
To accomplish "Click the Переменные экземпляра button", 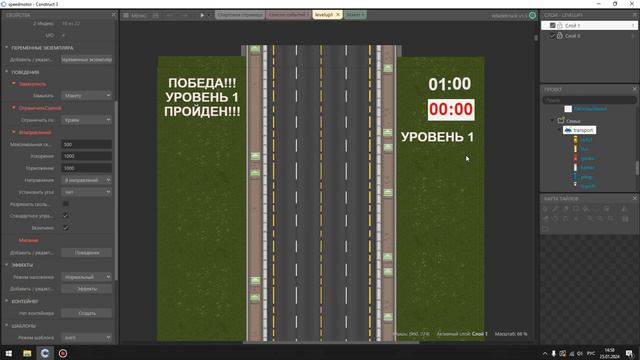I will 87,60.
